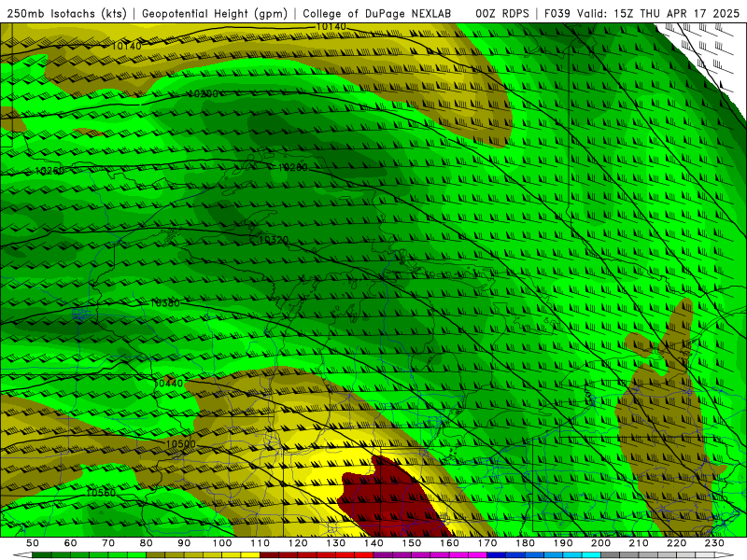Click the color bar value 120
Viewport: 747px width, 560px height.
click(298, 543)
